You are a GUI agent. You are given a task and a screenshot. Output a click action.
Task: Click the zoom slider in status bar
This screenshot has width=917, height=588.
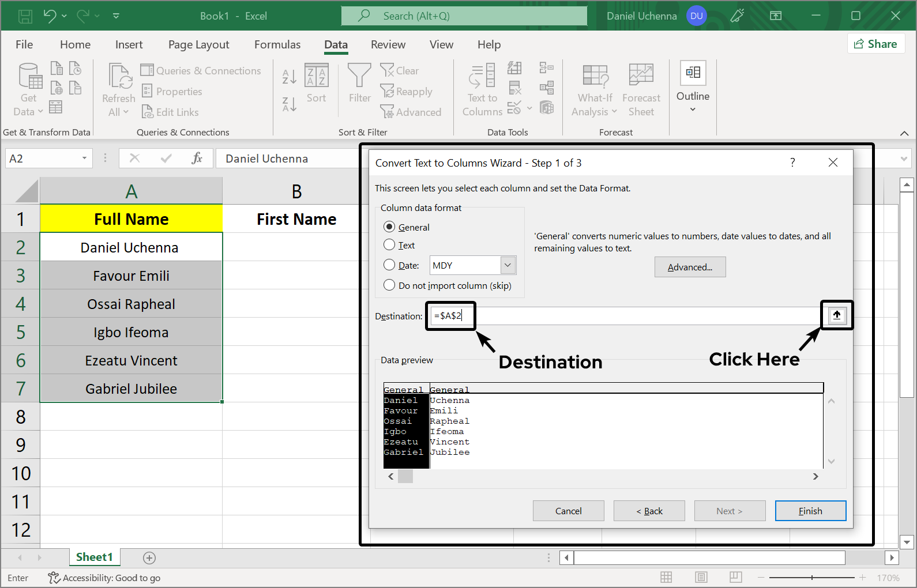point(811,578)
